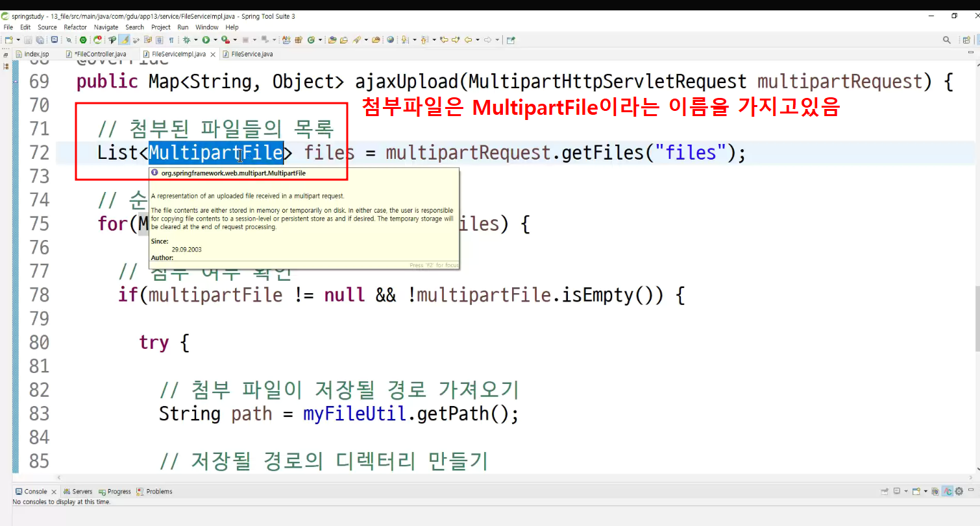Open the Refactor menu

tap(75, 27)
